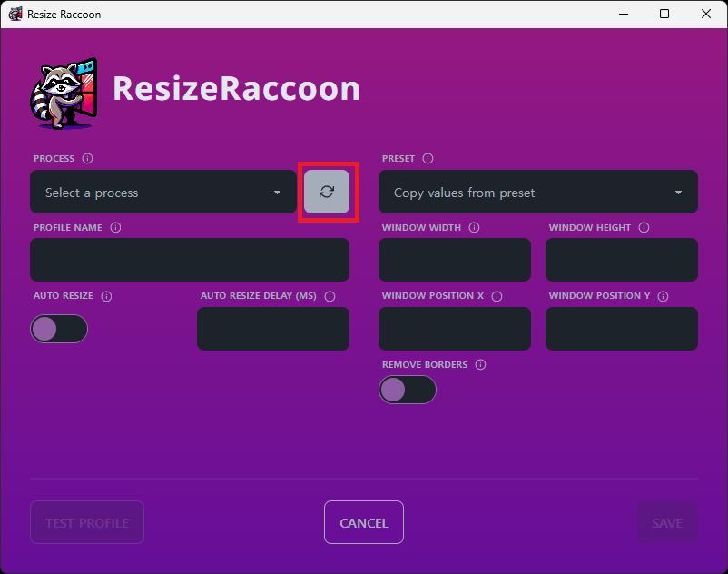Focus the Auto Resize Delay input field
Viewport: 728px width, 574px height.
click(x=273, y=329)
